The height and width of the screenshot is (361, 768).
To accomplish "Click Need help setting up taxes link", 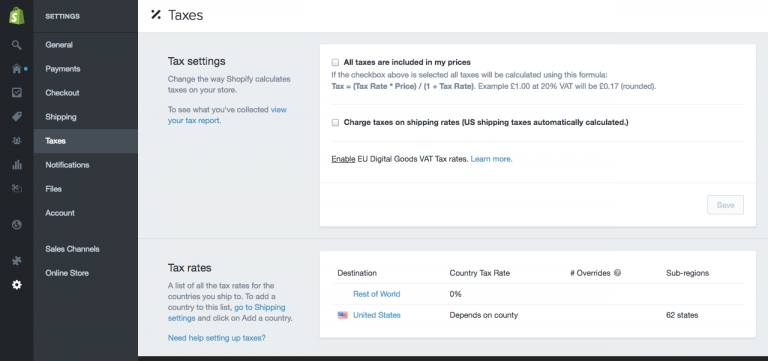I will click(x=216, y=337).
